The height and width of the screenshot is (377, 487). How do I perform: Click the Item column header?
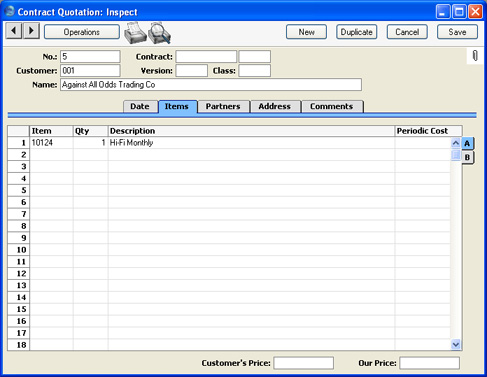point(51,131)
